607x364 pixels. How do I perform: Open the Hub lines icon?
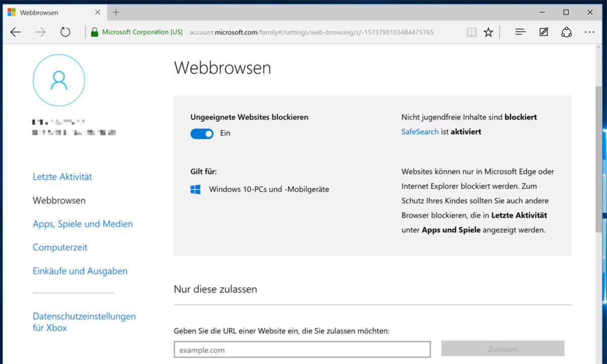click(x=521, y=32)
